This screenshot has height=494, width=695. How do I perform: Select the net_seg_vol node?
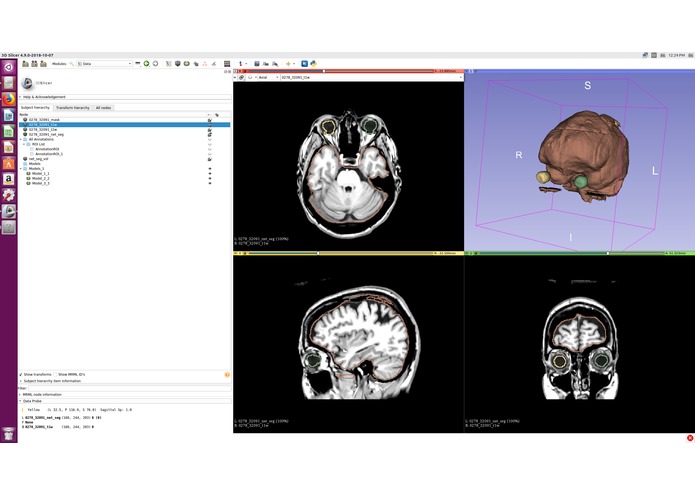point(39,159)
